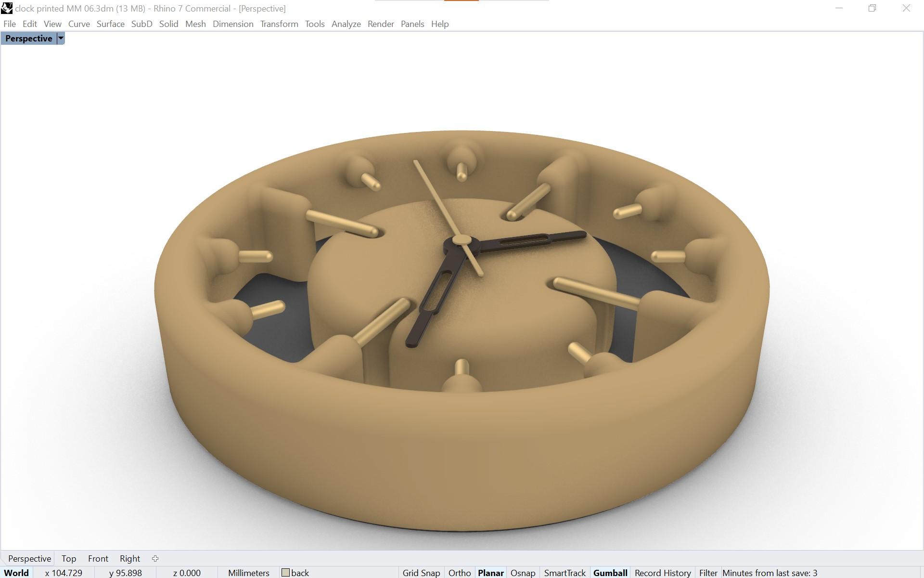Viewport: 924px width, 578px height.
Task: Select the Right viewport tab
Action: coord(129,558)
